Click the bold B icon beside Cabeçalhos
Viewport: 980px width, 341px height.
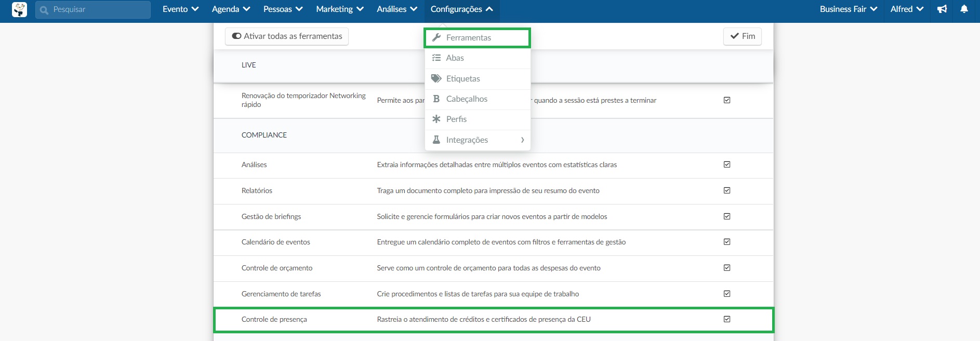coord(436,99)
